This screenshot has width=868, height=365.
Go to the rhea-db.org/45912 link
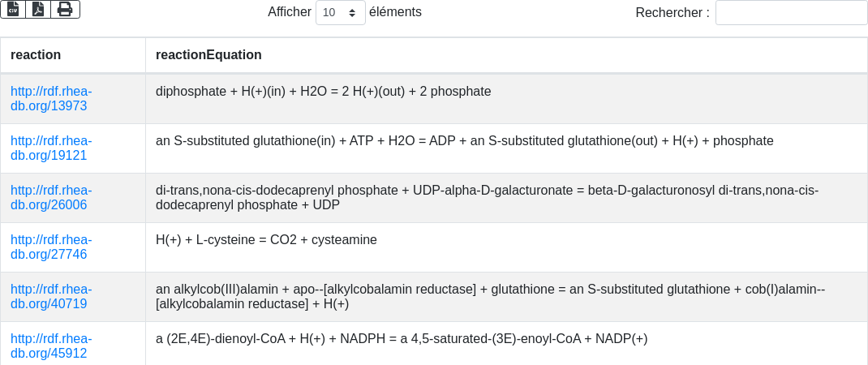click(51, 346)
